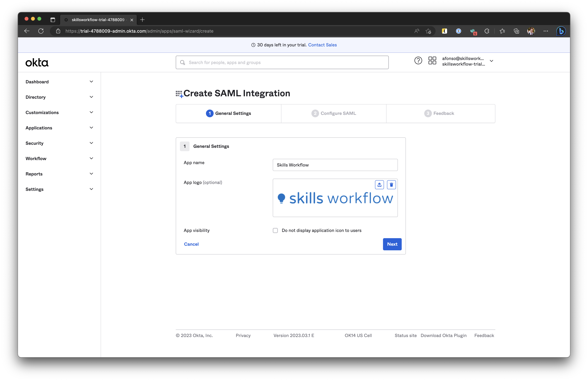Expand the Reports sidebar section
The width and height of the screenshot is (588, 381).
tap(59, 174)
